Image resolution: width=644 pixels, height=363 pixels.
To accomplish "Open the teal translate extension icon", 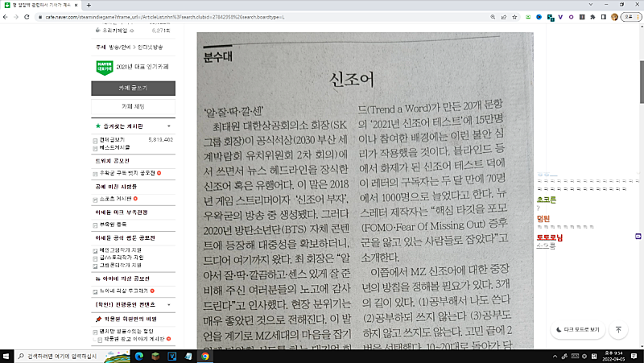I will click(x=550, y=17).
